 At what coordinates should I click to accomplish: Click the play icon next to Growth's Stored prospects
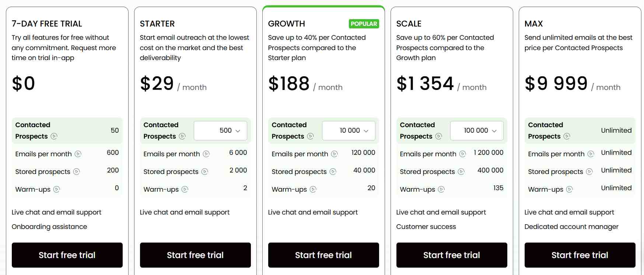point(334,172)
